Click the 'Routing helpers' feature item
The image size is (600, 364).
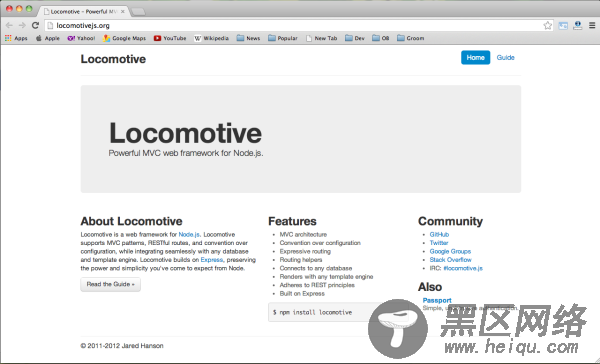301,260
